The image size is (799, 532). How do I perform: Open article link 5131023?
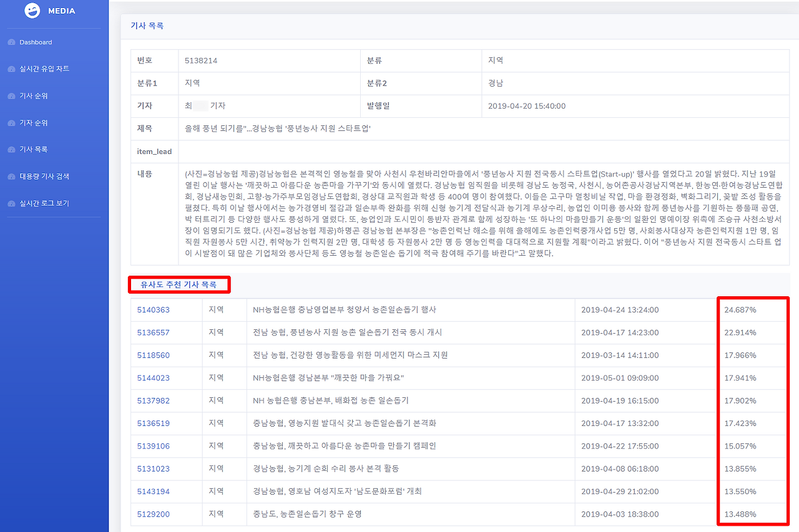pos(154,468)
